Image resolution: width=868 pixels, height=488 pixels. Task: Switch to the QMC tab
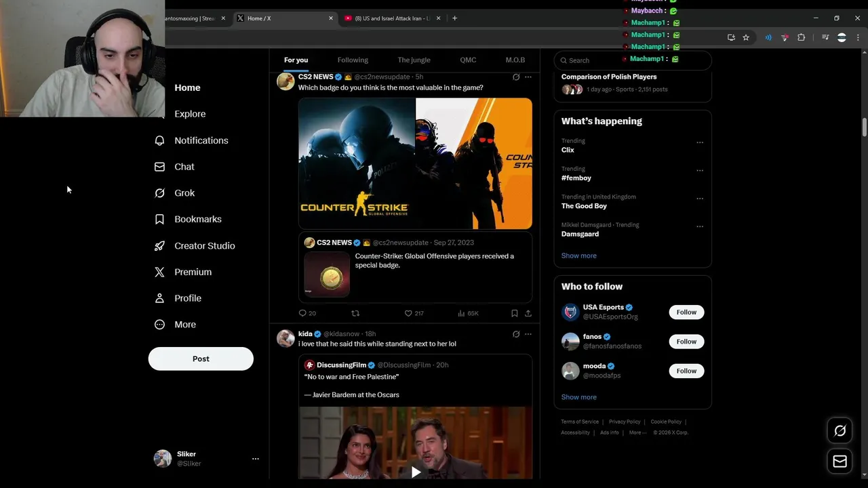pos(468,60)
